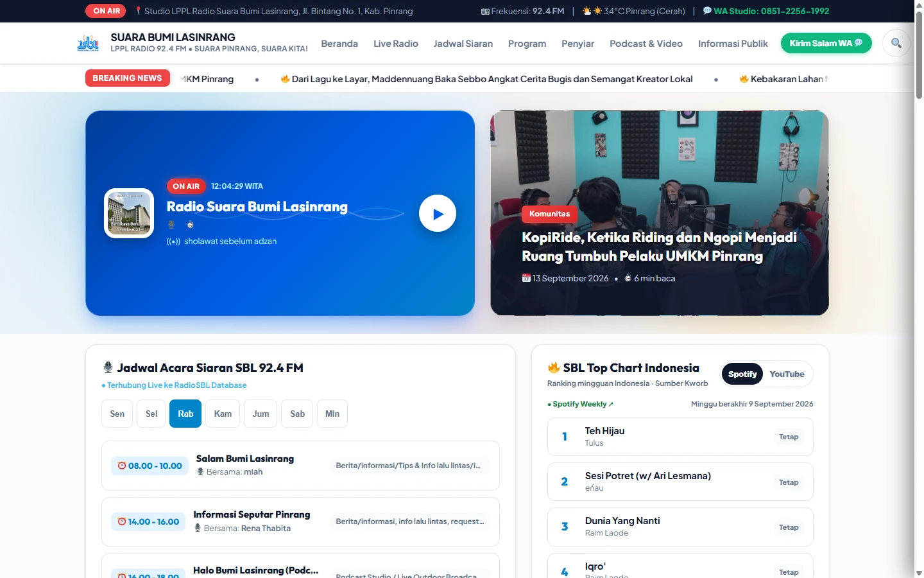Select the Sab day tab

298,414
